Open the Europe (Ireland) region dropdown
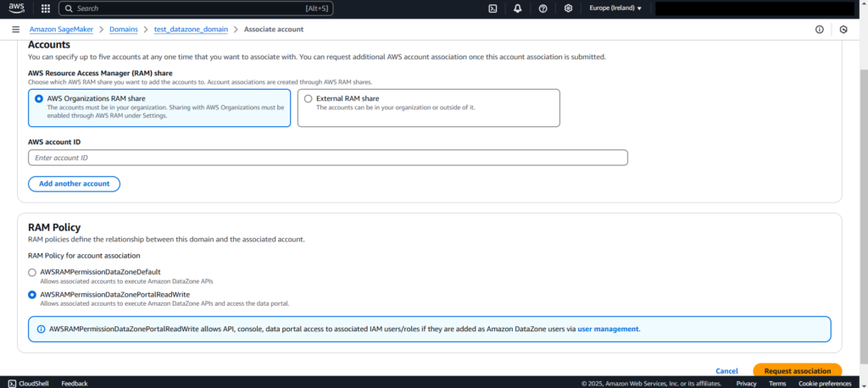This screenshot has height=388, width=868. coord(615,8)
